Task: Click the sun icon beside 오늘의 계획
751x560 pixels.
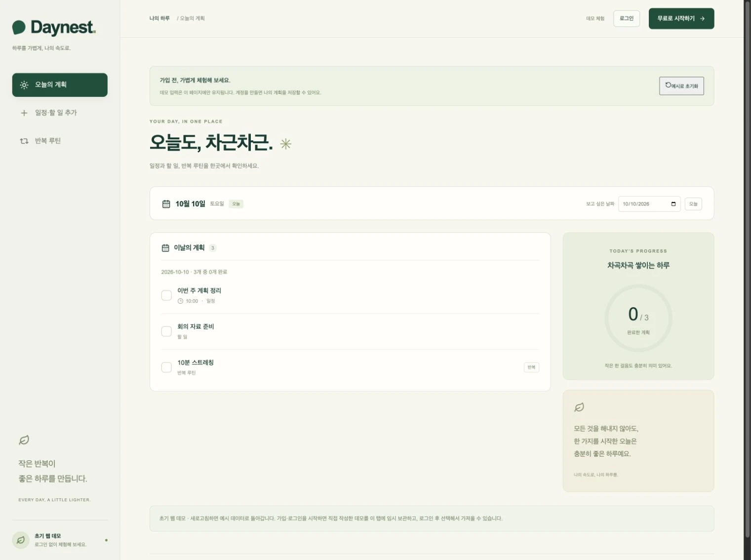Action: tap(24, 85)
